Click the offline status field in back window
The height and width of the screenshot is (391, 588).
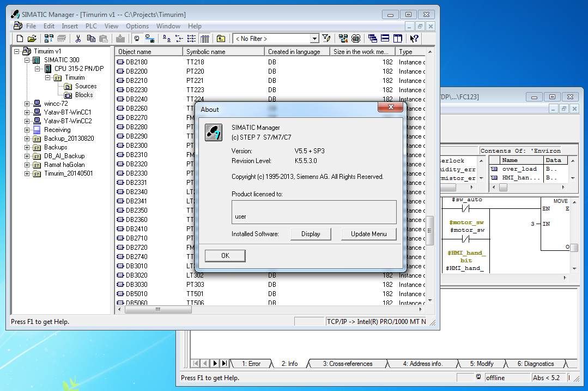[x=507, y=377]
